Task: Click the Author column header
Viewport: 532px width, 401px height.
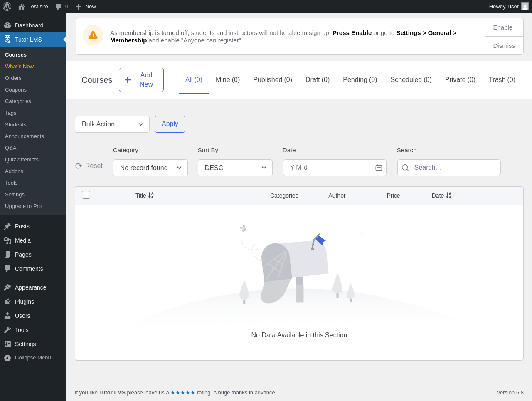Action: 337,196
